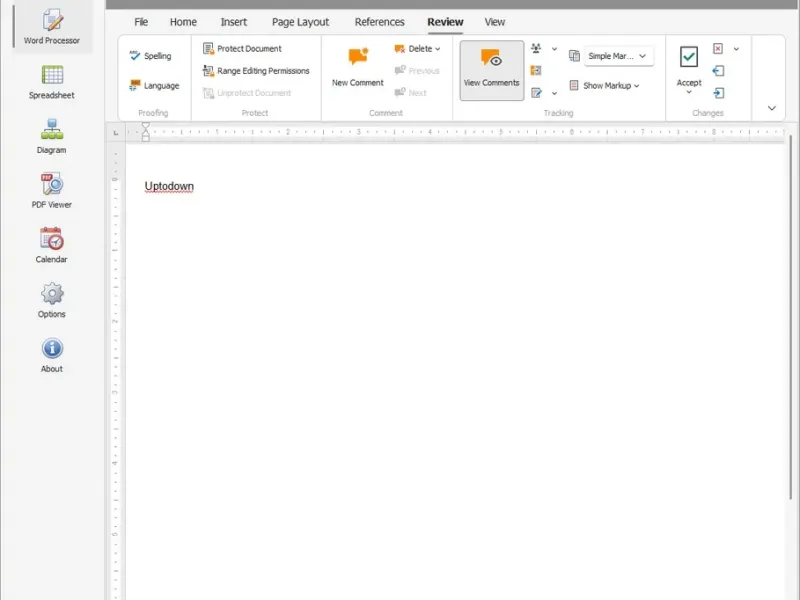
Task: Expand the Track Changes dropdown arrow
Action: (554, 93)
